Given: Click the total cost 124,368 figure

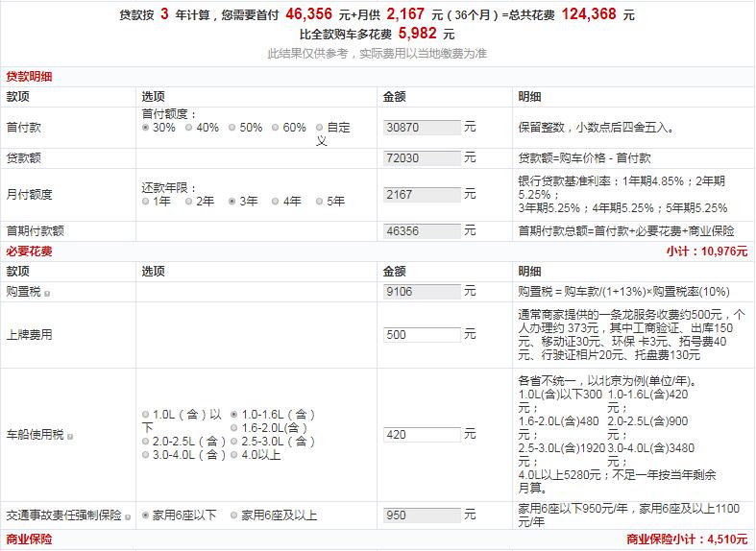Looking at the screenshot, I should tap(589, 14).
